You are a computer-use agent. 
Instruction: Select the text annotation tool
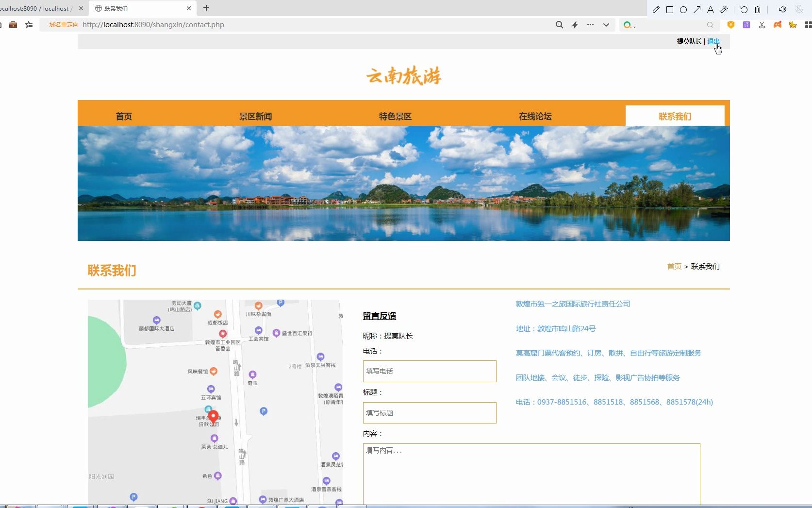(711, 10)
